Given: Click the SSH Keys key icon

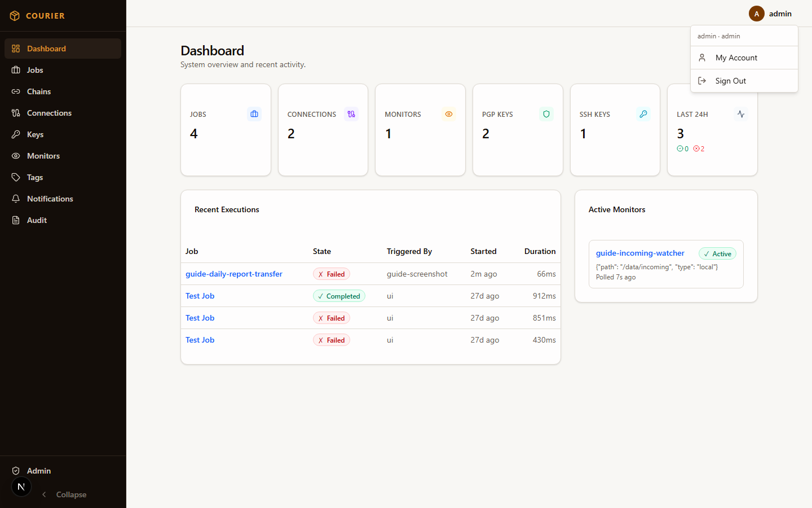Looking at the screenshot, I should pyautogui.click(x=643, y=114).
